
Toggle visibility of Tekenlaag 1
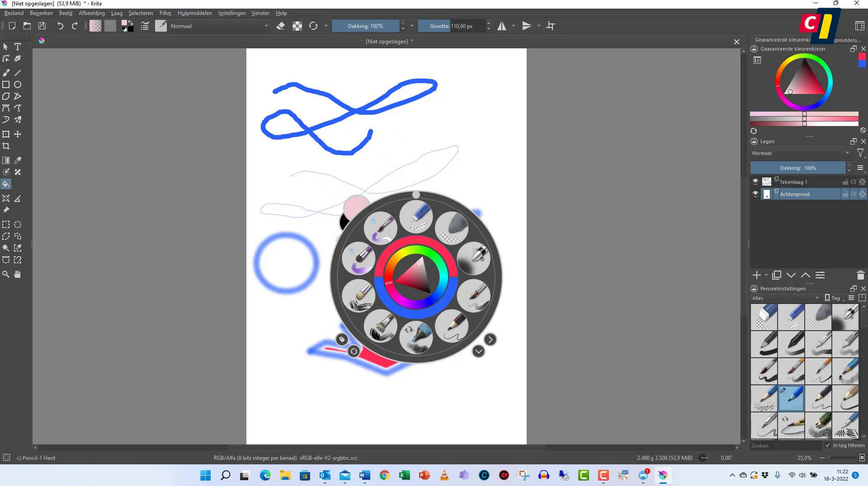(755, 182)
